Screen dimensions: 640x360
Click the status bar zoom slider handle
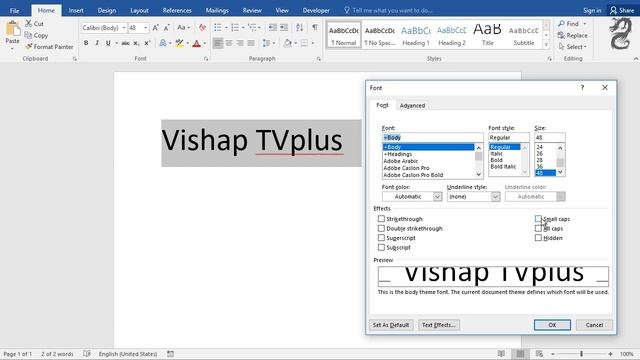click(581, 354)
